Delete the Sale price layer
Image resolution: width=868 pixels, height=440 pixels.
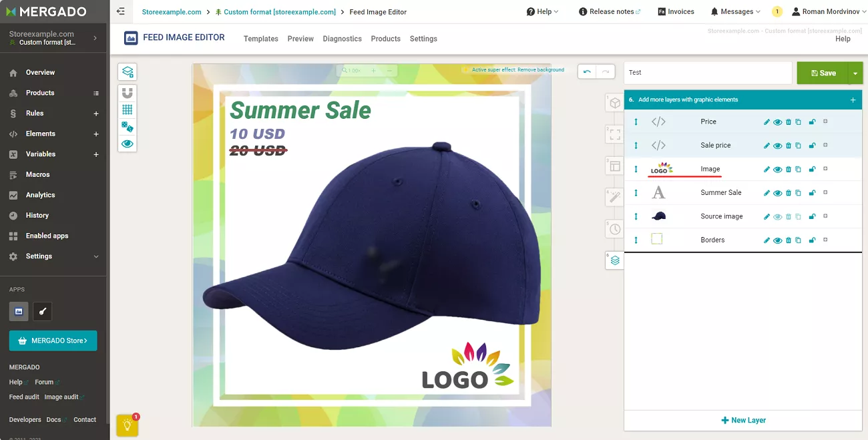pos(789,146)
